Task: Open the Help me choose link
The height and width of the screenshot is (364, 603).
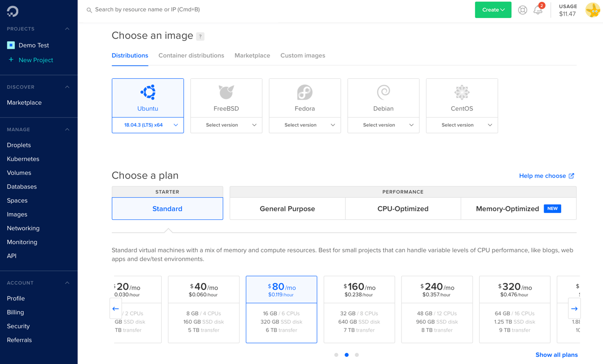Action: tap(547, 176)
